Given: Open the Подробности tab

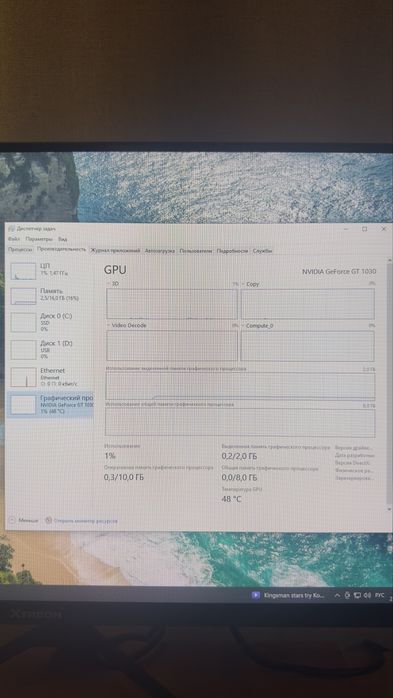Looking at the screenshot, I should click(x=232, y=251).
